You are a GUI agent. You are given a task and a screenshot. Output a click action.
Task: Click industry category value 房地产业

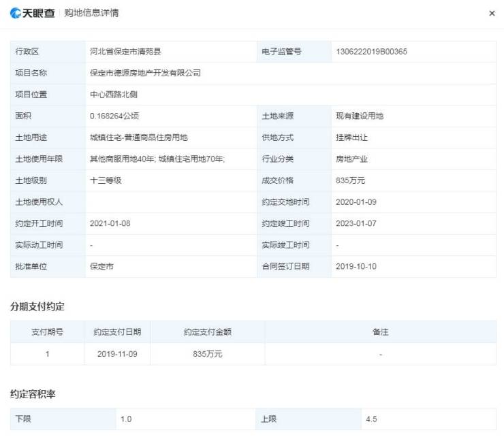tap(351, 159)
